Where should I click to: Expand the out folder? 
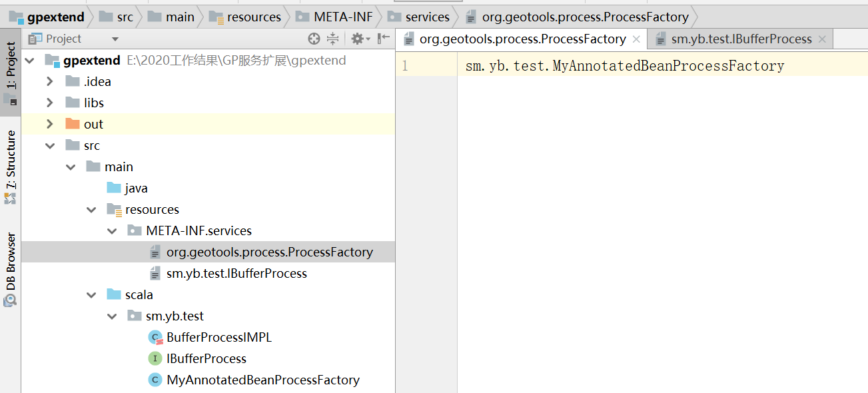(x=50, y=125)
